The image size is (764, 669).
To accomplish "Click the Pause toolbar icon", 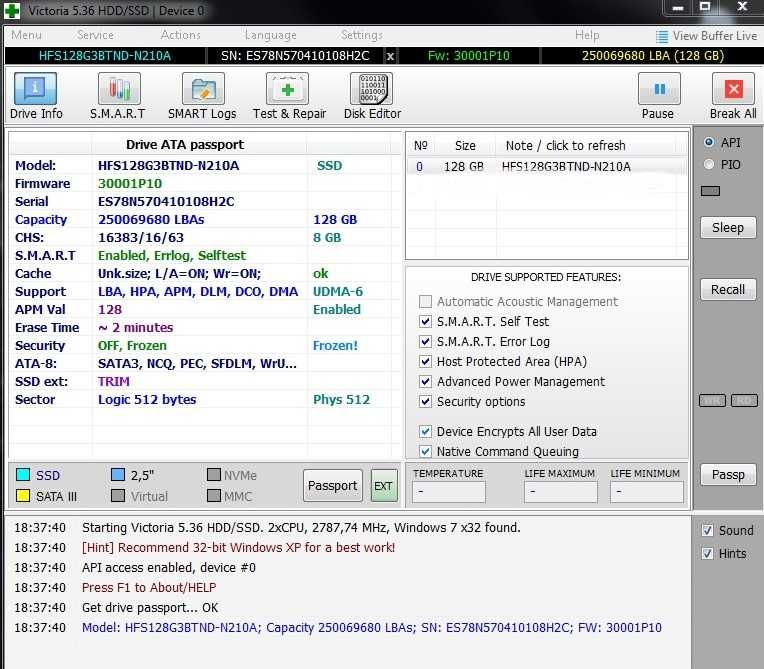I will click(659, 89).
